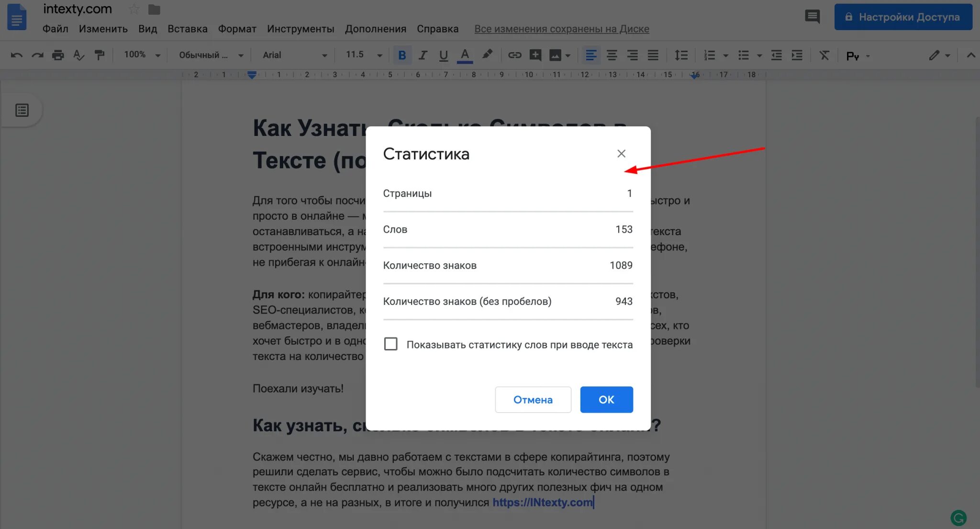Open the Инструменты menu
Screen dimensions: 980x529
(x=301, y=29)
